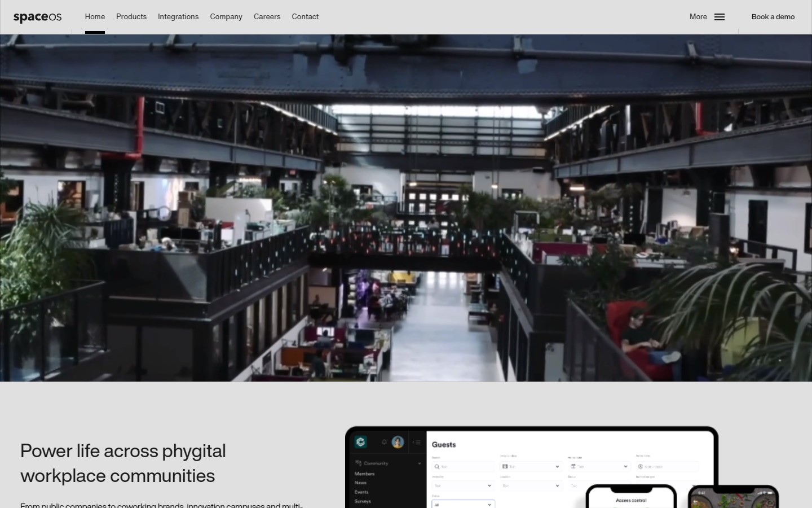This screenshot has height=508, width=812.
Task: Click the search magnifier icon in Guests filters
Action: [438, 467]
